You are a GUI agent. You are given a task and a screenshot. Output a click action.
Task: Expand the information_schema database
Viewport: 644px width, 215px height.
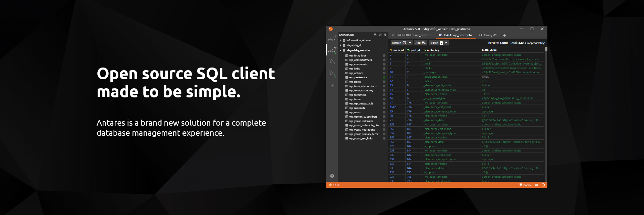tap(340, 40)
